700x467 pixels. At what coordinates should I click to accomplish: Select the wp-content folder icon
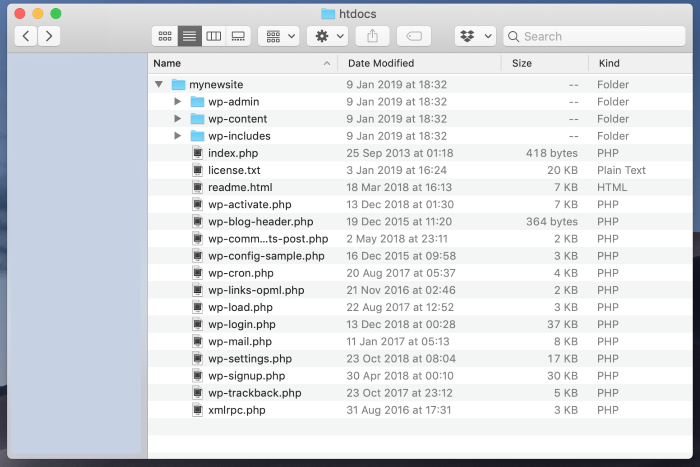pos(197,119)
